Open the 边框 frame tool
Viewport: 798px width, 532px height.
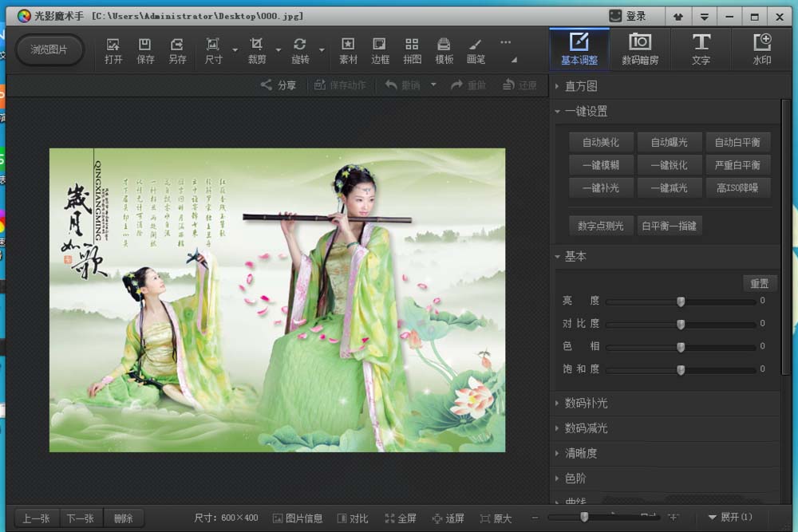(x=380, y=51)
